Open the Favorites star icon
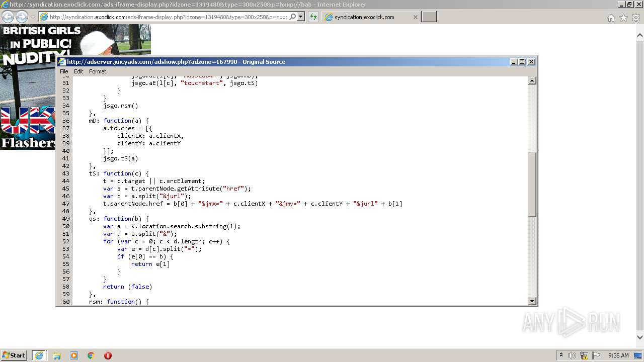This screenshot has width=644, height=362. click(x=623, y=18)
